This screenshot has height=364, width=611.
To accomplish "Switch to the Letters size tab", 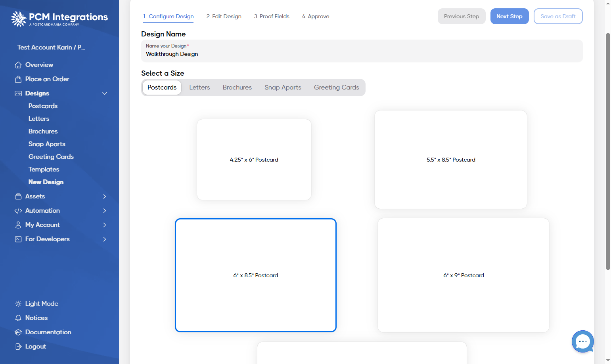I will [x=199, y=88].
